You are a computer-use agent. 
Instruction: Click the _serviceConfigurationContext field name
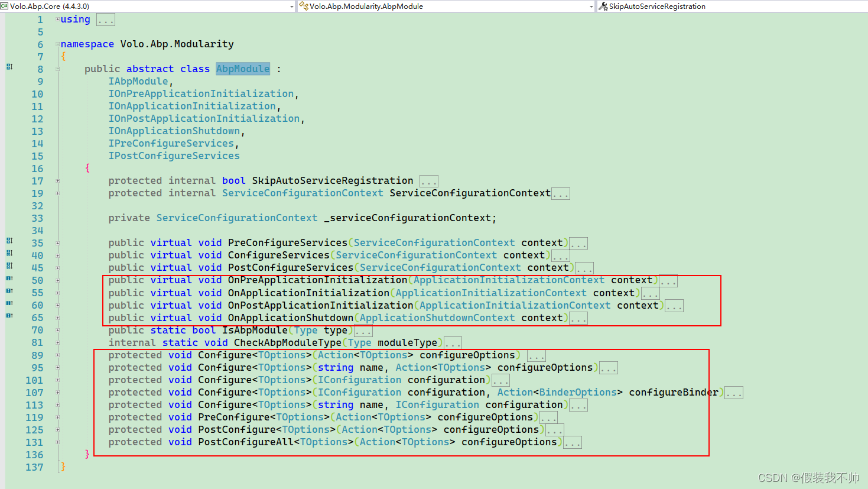click(408, 218)
